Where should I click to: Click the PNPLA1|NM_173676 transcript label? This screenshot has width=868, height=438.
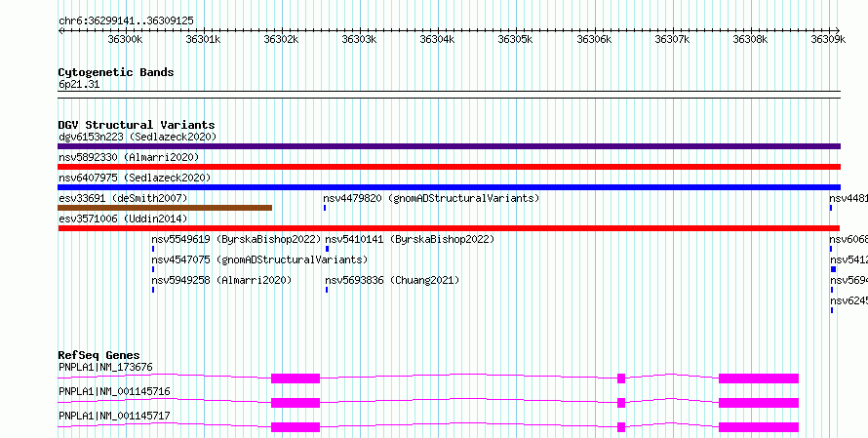[105, 367]
